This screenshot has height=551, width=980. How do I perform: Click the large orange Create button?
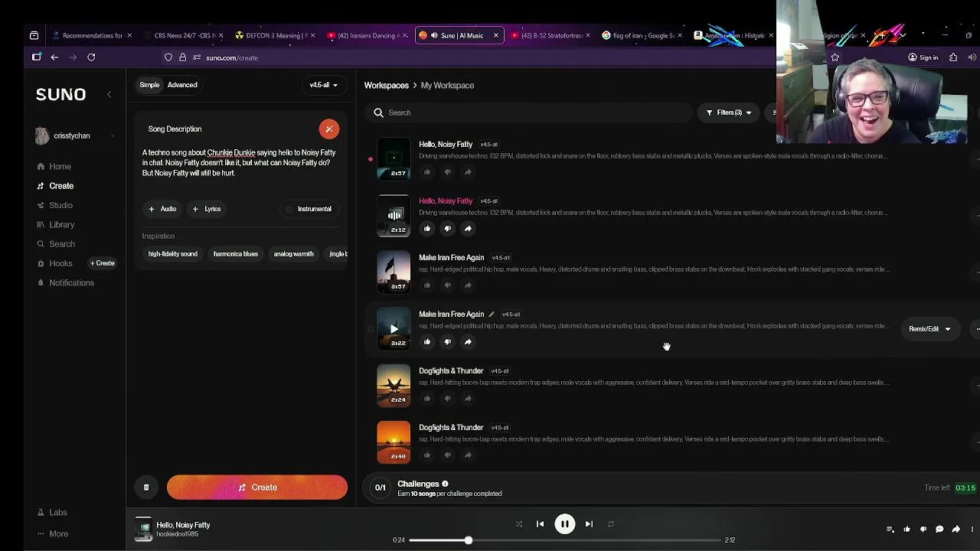[x=257, y=487]
